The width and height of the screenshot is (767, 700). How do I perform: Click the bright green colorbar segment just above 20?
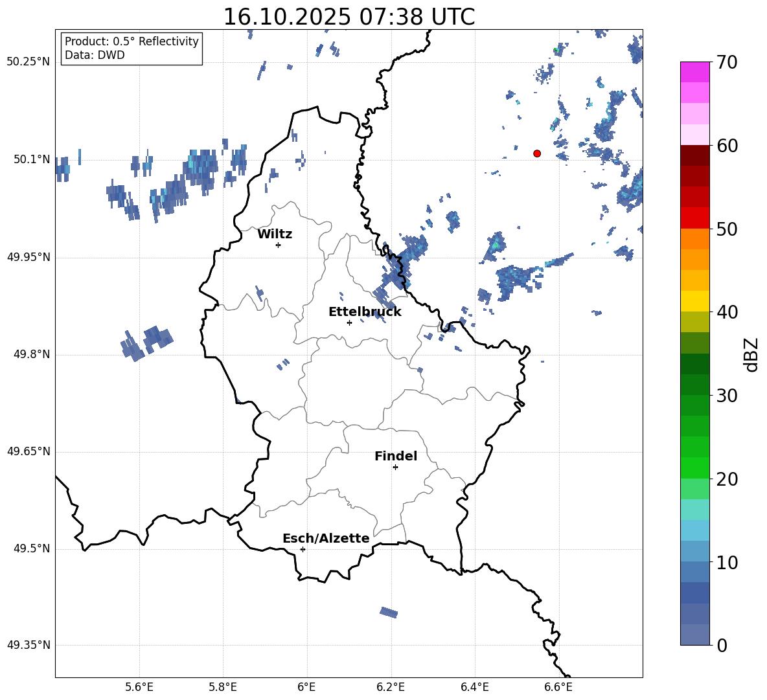[694, 468]
